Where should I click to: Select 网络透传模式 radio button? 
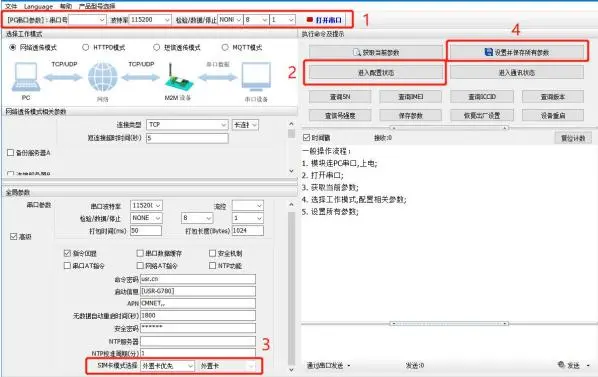pyautogui.click(x=13, y=47)
